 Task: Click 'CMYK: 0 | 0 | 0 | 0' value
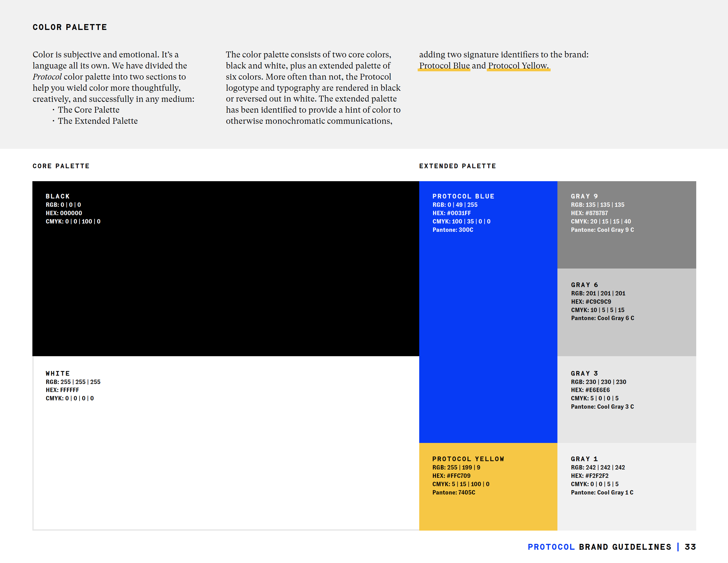(70, 398)
